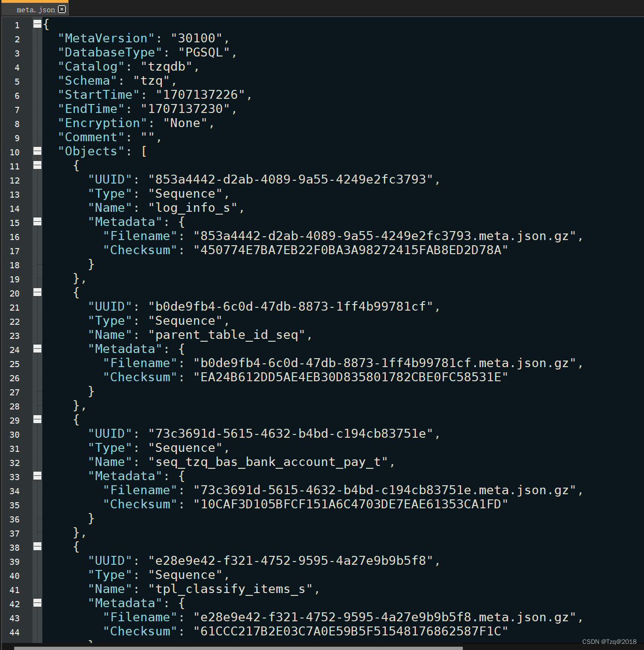Click the "30100" value

[196, 38]
